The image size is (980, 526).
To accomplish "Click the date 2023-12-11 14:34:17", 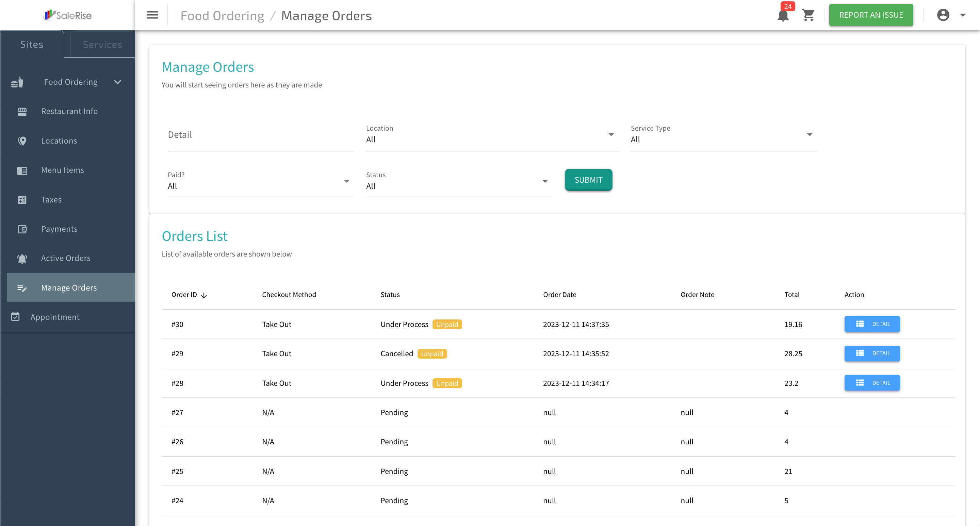I will tap(576, 383).
